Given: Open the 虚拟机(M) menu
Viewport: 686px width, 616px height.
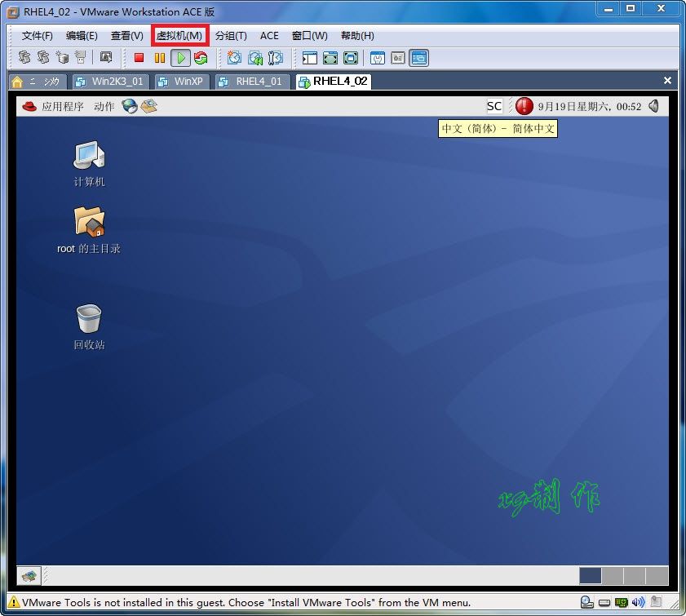Looking at the screenshot, I should point(179,36).
